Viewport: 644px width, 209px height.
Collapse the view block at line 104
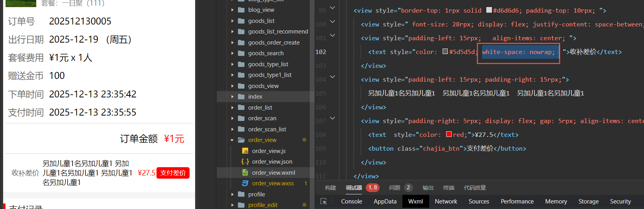tap(332, 77)
